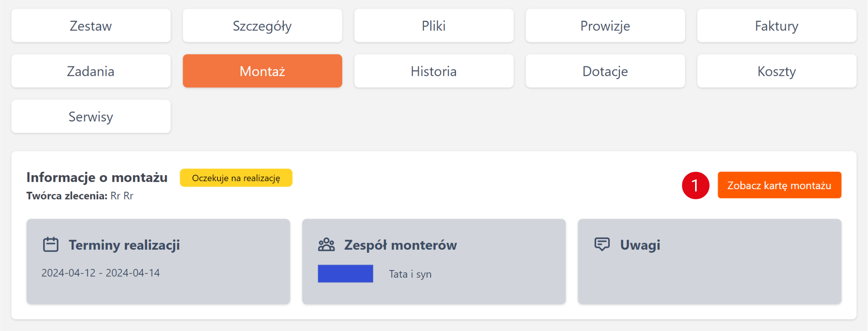
Task: Open the Pliki tab
Action: coord(434,26)
